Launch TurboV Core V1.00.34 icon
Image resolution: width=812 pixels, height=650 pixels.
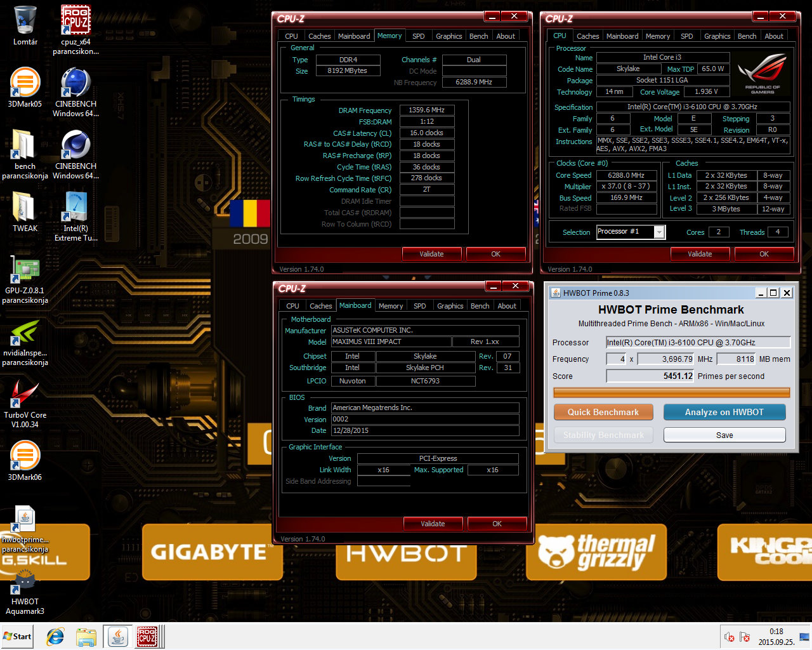click(x=25, y=394)
